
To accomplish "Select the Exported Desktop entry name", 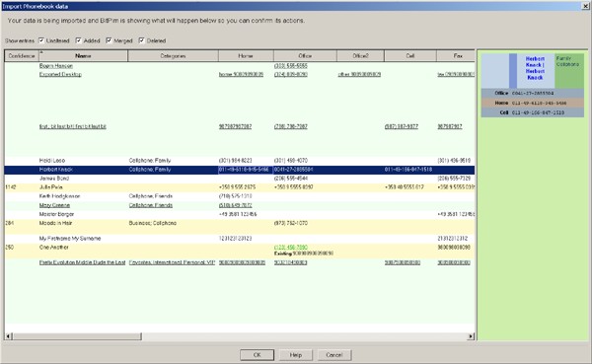I will [x=60, y=74].
